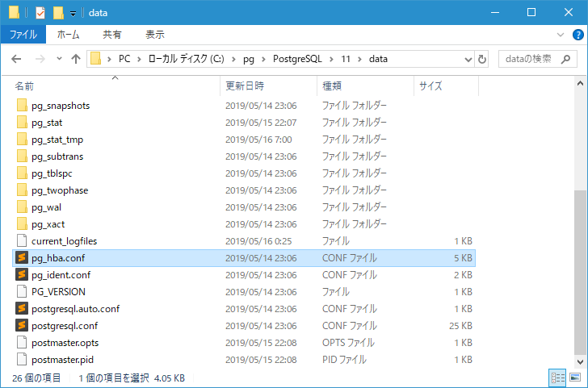Open the help question mark icon
This screenshot has height=388, width=588.
577,35
